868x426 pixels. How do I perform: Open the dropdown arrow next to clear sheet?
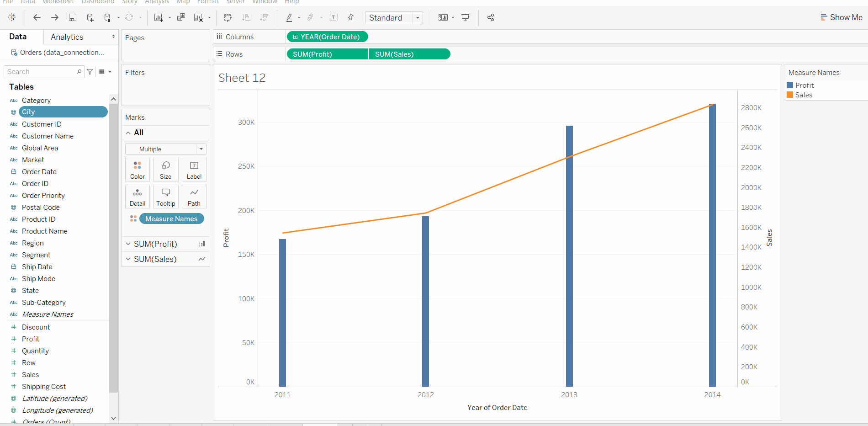click(209, 18)
